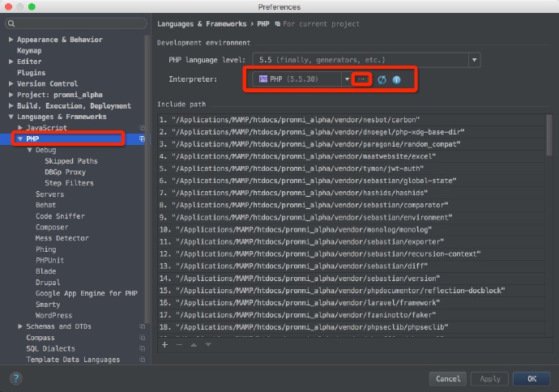Click Apply button

coord(490,379)
